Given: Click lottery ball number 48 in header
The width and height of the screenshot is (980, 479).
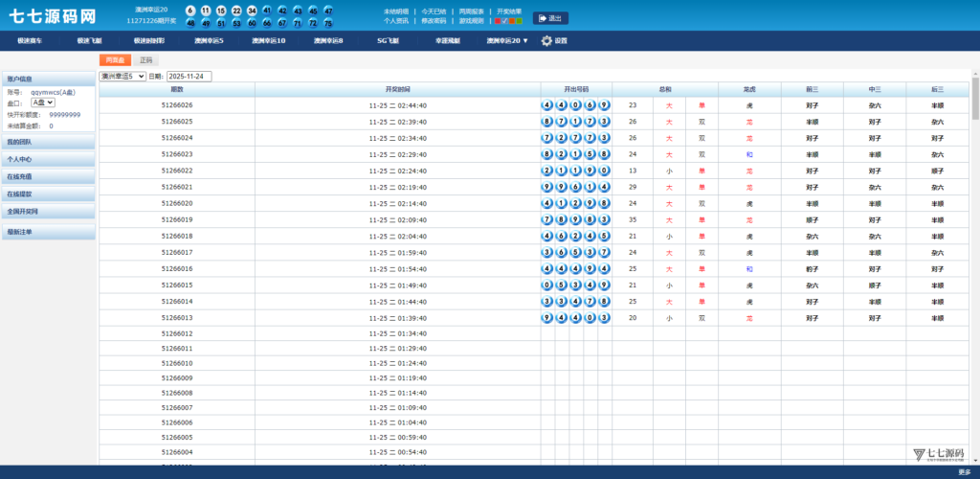Looking at the screenshot, I should click(191, 23).
